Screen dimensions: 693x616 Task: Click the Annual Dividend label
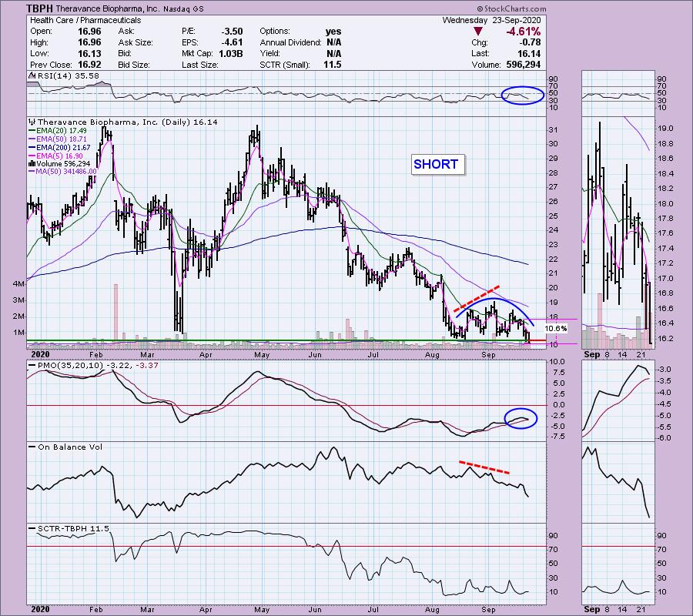point(290,42)
